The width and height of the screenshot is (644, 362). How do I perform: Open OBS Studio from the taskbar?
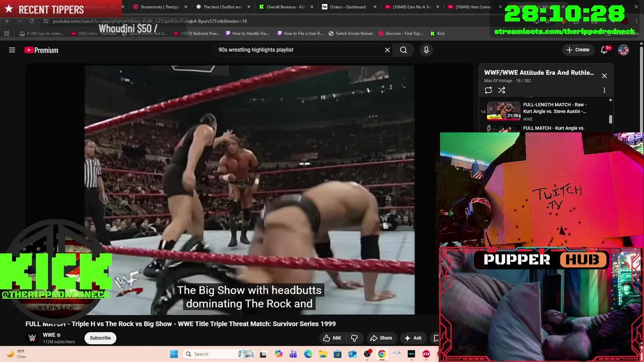367,354
